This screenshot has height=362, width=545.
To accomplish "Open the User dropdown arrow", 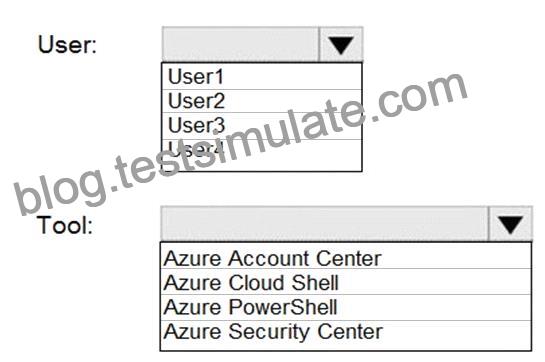I will click(341, 45).
